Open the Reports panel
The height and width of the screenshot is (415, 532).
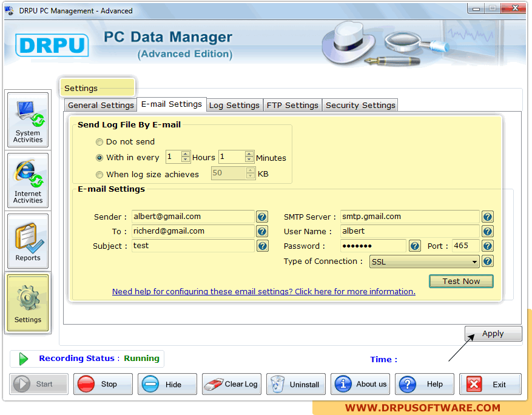(x=28, y=241)
